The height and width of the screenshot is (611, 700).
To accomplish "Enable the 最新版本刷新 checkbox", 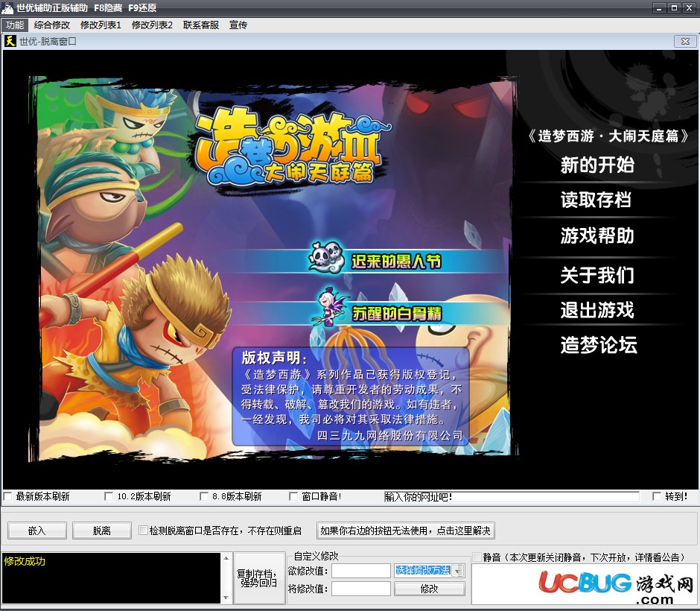I will 7,497.
